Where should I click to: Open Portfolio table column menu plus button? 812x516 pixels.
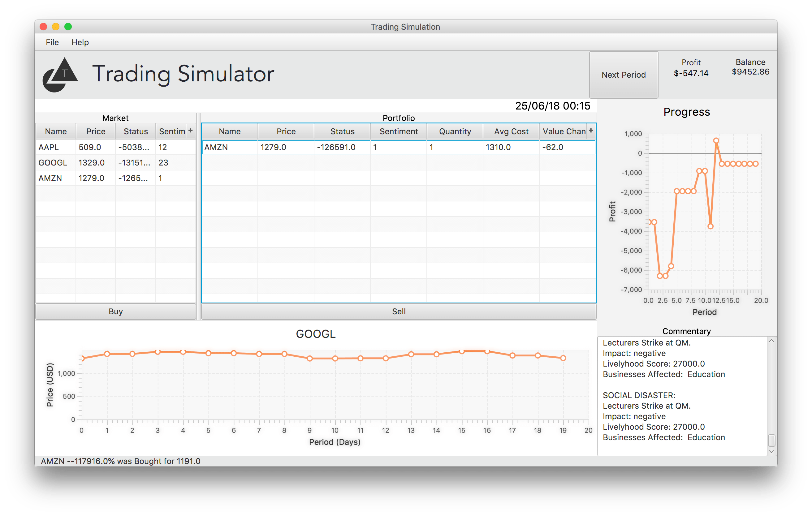591,131
